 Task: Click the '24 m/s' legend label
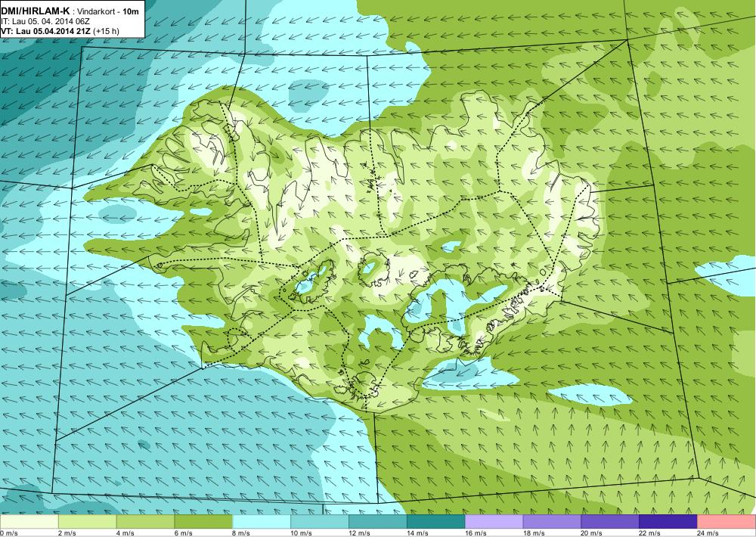click(x=708, y=533)
